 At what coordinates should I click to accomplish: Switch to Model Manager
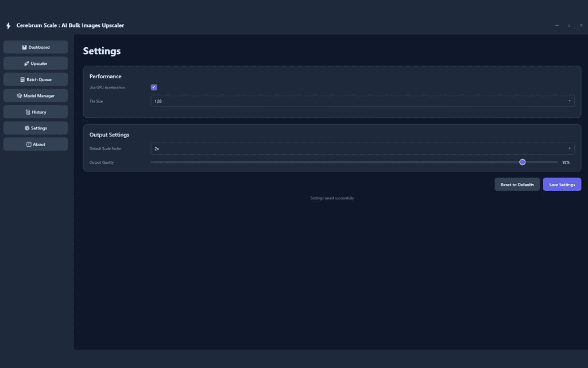pyautogui.click(x=36, y=96)
